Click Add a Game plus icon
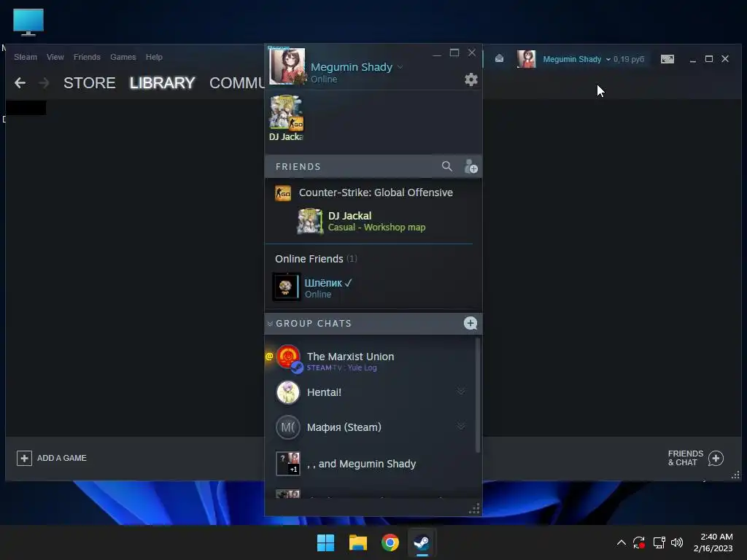The width and height of the screenshot is (747, 560). 24,458
